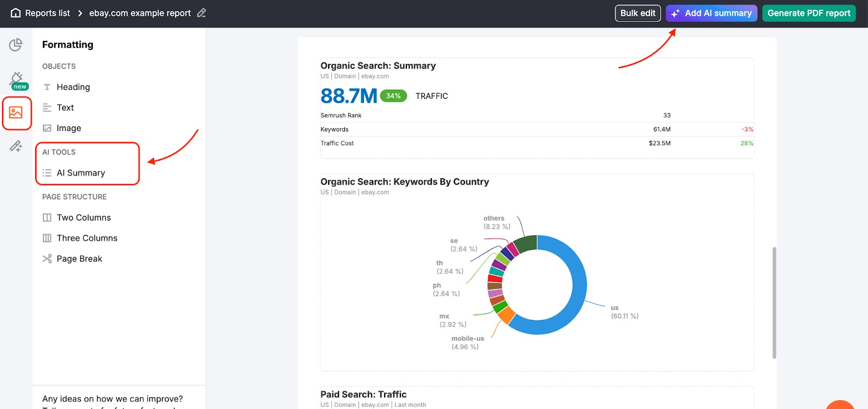Click the 'se (2.64 %)' chart label
Image resolution: width=868 pixels, height=409 pixels.
tap(464, 245)
